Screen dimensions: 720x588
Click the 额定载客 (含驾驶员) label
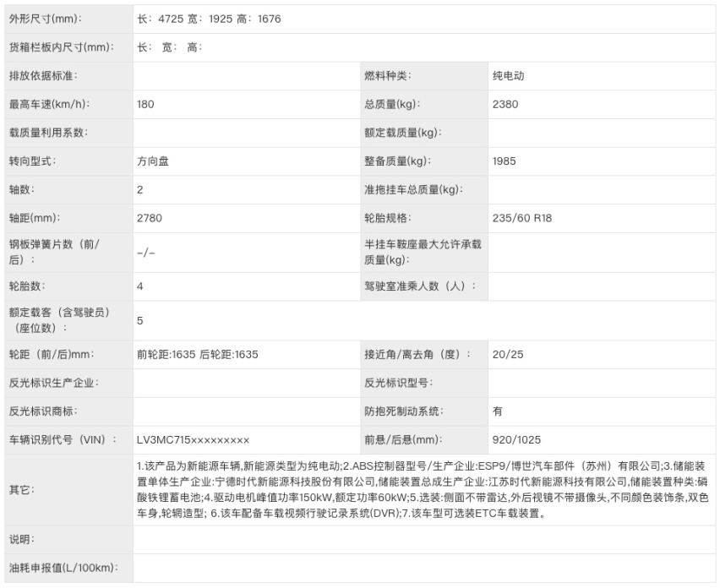(59, 320)
